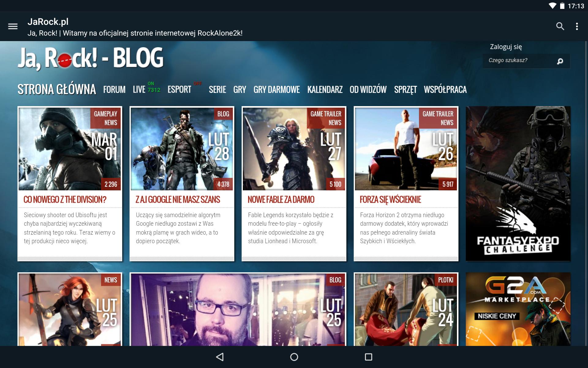Screen dimensions: 588x368
Task: Open the LIVE section
Action: tap(139, 90)
